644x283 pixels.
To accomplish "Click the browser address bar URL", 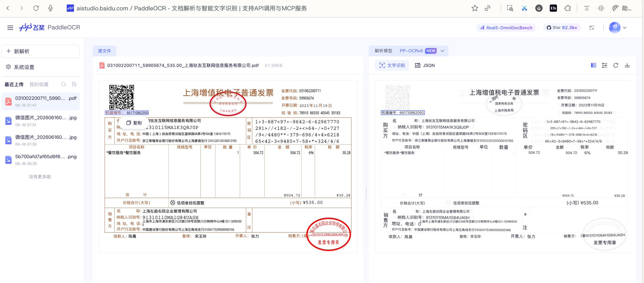I will [x=192, y=8].
